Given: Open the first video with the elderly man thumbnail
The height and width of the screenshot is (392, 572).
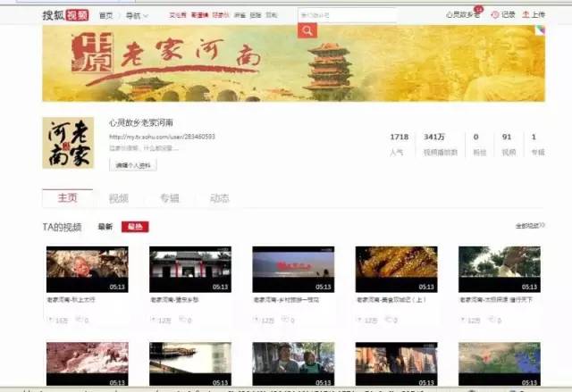Looking at the screenshot, I should tap(88, 270).
